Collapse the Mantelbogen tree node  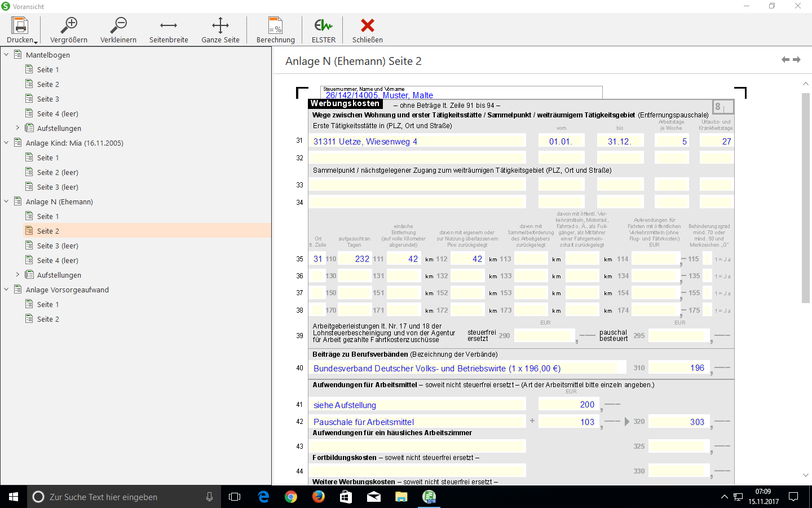[6, 55]
